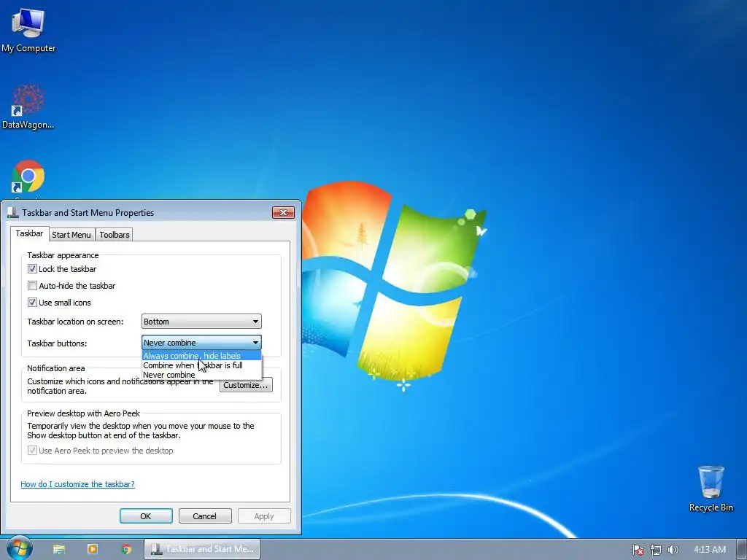Choose Always combine, hide labels option
The image size is (747, 560).
click(201, 356)
